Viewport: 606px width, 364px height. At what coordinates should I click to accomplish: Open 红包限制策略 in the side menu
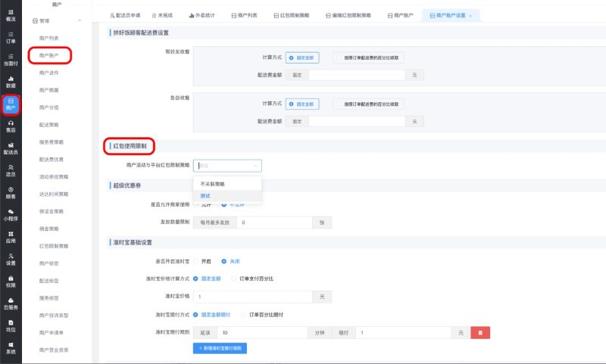[54, 246]
